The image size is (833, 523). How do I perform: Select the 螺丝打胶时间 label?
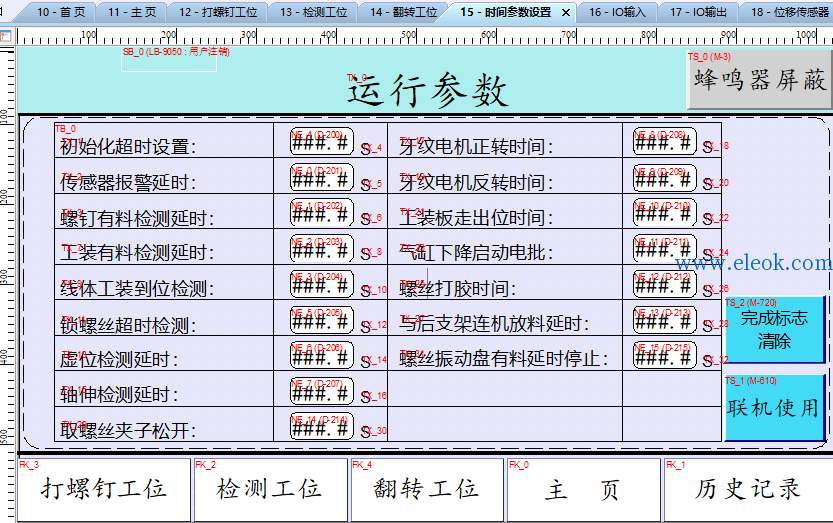tap(458, 289)
